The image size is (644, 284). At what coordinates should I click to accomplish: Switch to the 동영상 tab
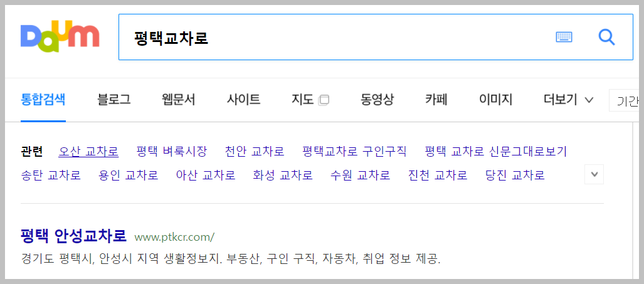[x=377, y=100]
